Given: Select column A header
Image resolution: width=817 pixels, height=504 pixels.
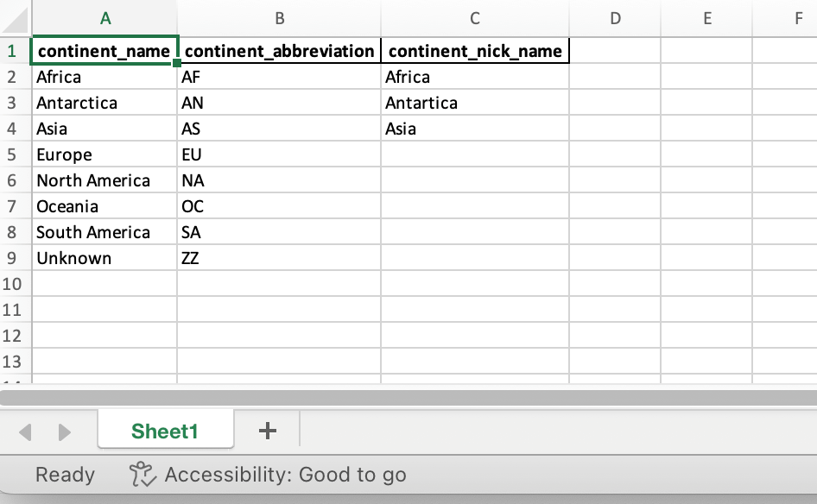Looking at the screenshot, I should [x=104, y=18].
